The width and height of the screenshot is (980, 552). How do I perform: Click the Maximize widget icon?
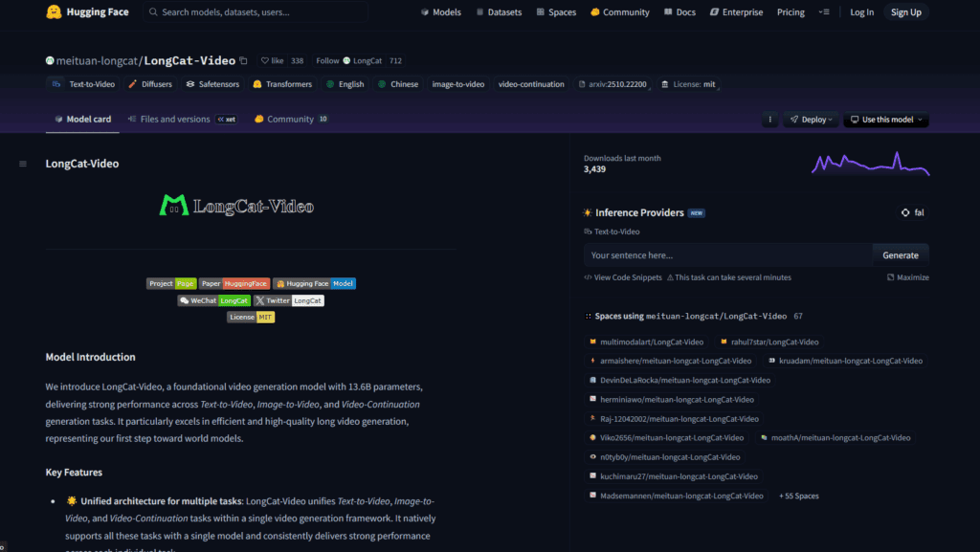pyautogui.click(x=891, y=277)
